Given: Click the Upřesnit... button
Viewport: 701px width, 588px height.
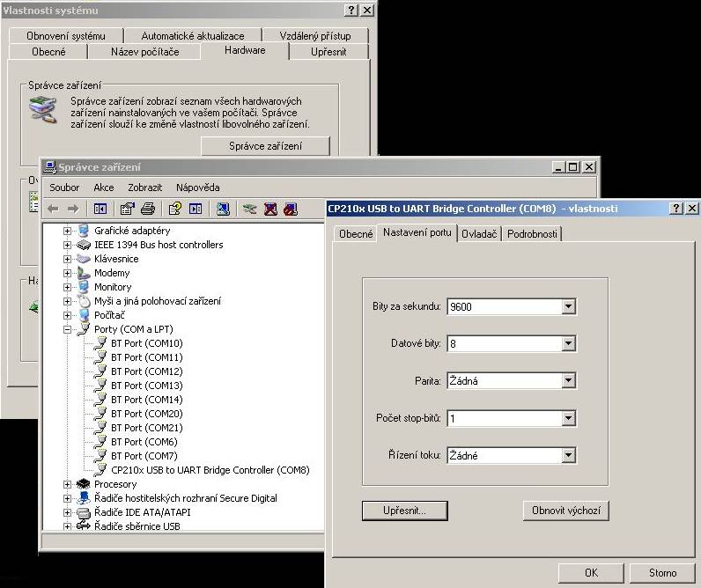Looking at the screenshot, I should pos(404,511).
